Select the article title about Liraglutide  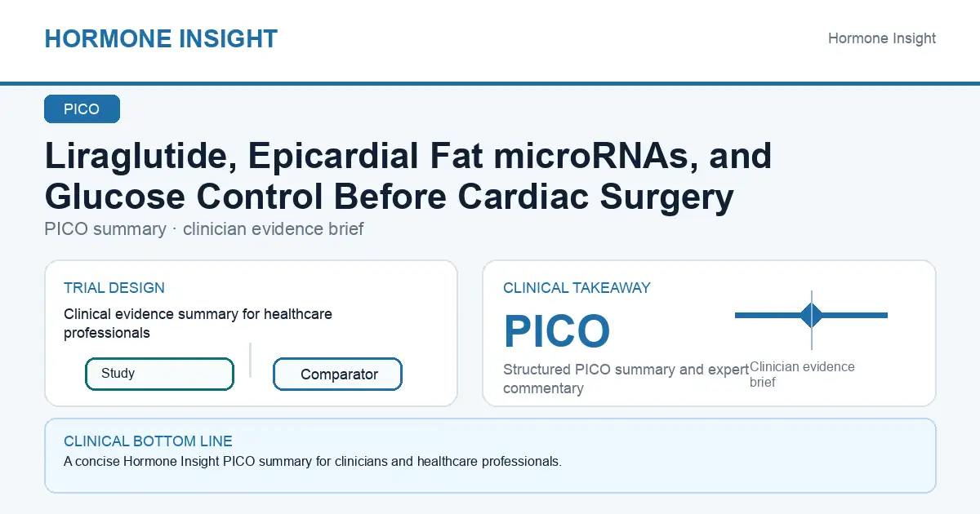[x=408, y=175]
